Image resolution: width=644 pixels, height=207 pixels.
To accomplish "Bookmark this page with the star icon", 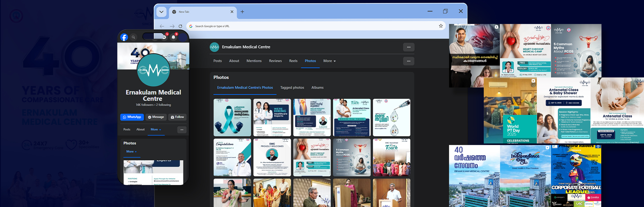I will tap(441, 26).
